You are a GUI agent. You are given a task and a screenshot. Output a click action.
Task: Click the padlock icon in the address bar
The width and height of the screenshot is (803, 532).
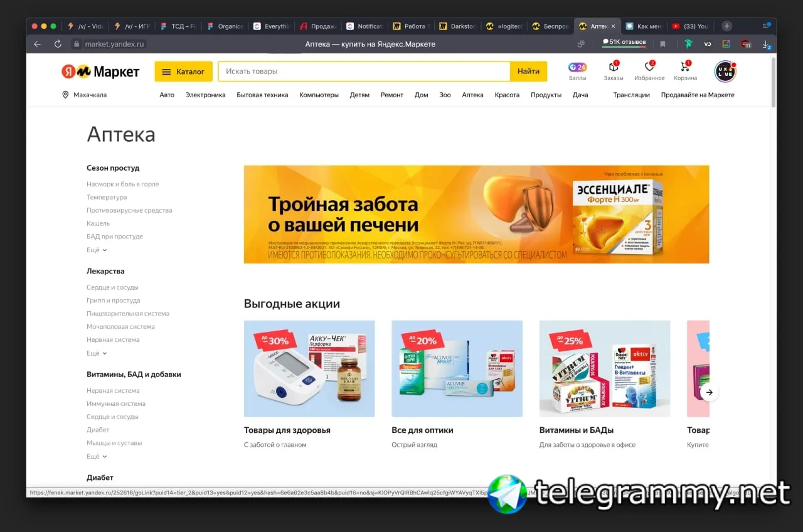(77, 44)
